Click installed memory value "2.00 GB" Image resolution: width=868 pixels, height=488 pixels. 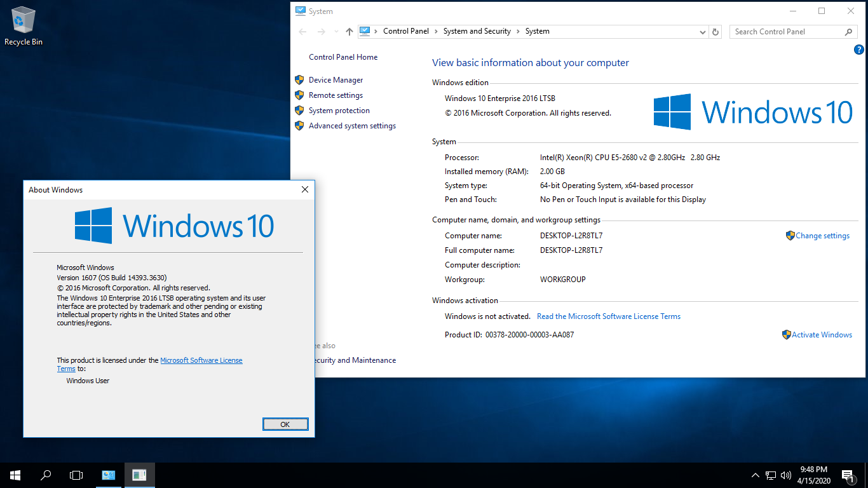[552, 172]
